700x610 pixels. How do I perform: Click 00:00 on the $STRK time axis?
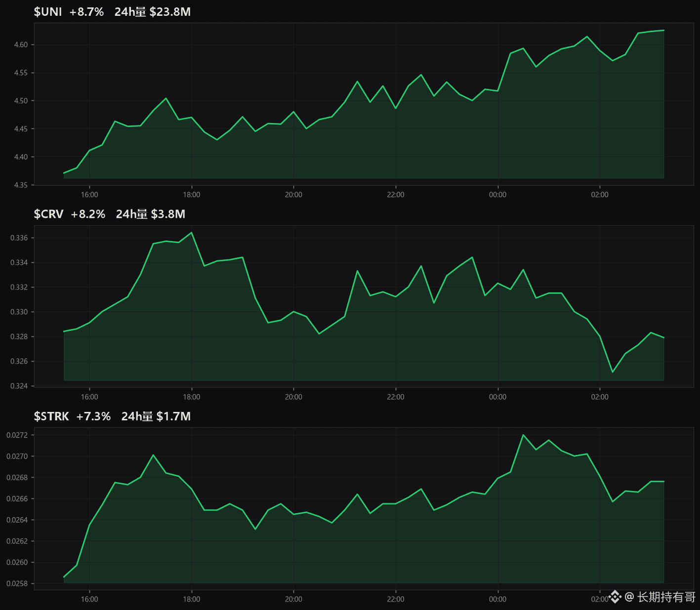498,599
